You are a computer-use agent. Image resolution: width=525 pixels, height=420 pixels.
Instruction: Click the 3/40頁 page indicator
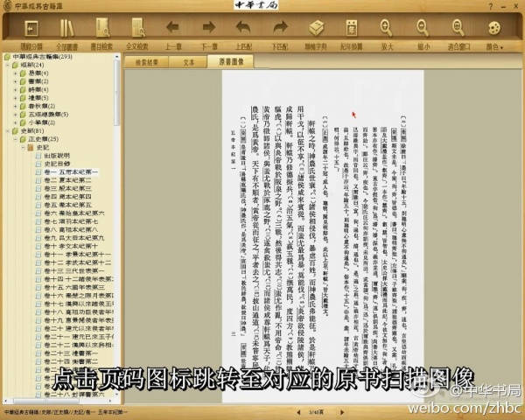tap(316, 413)
